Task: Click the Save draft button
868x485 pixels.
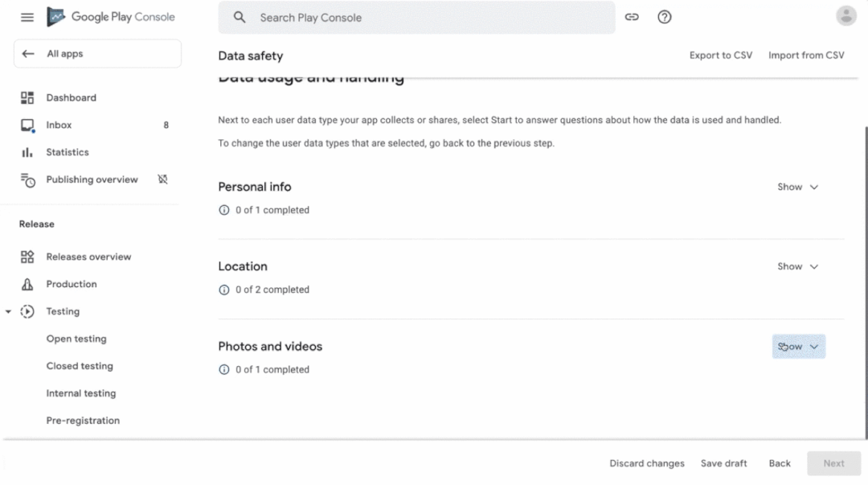Action: pos(723,463)
